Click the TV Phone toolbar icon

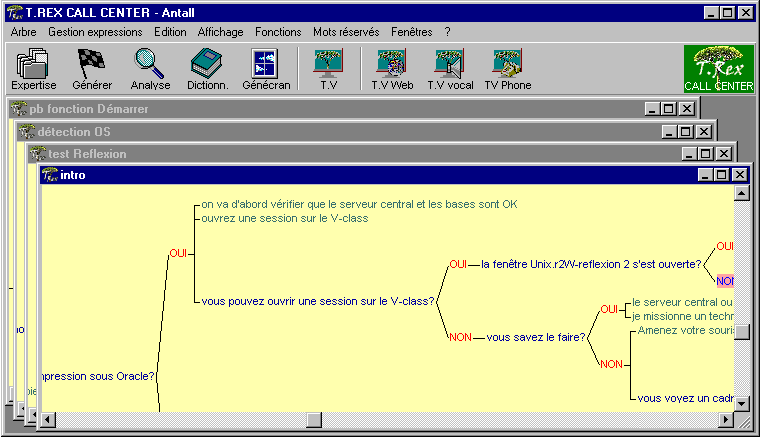(508, 70)
